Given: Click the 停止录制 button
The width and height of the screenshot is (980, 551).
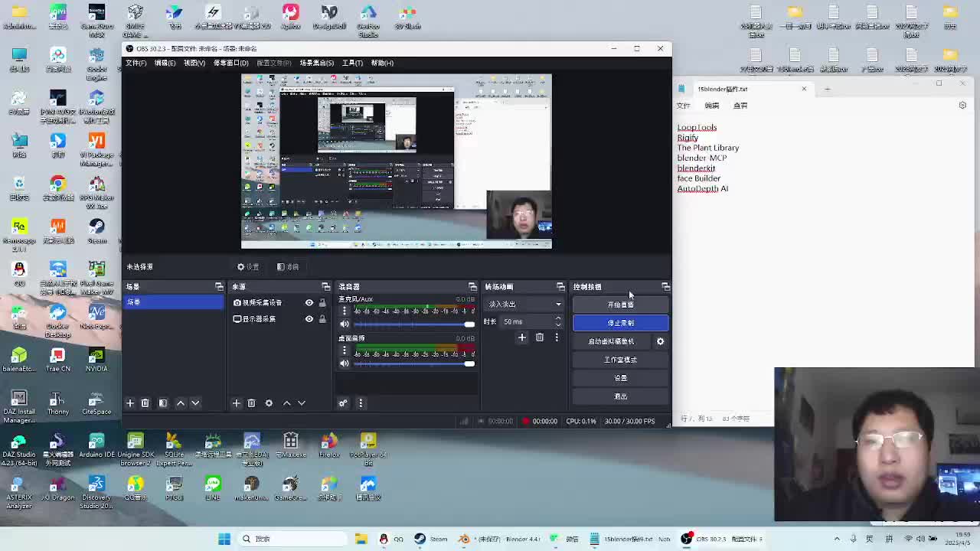Looking at the screenshot, I should click(620, 323).
